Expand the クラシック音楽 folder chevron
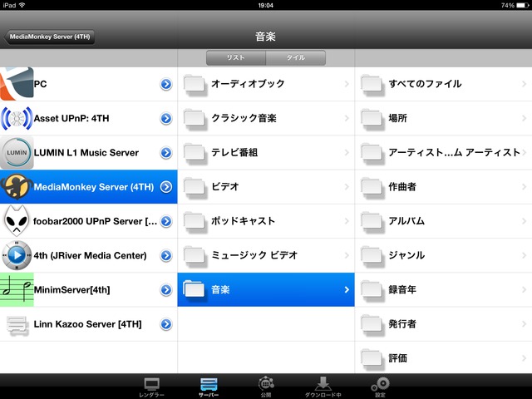This screenshot has width=532, height=399. click(347, 118)
